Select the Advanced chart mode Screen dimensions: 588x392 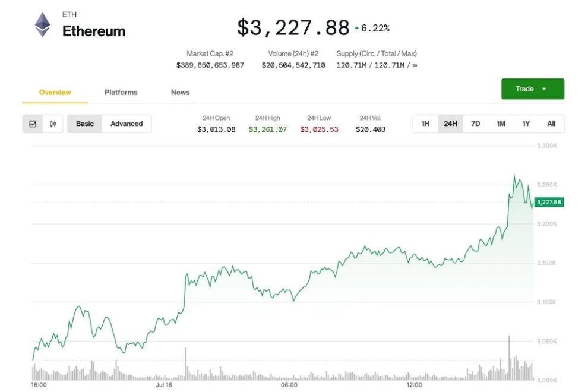(x=127, y=124)
